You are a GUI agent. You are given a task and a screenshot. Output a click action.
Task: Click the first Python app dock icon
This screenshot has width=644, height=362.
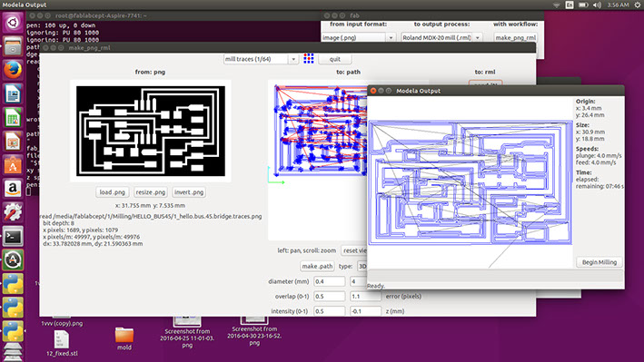[x=13, y=284]
